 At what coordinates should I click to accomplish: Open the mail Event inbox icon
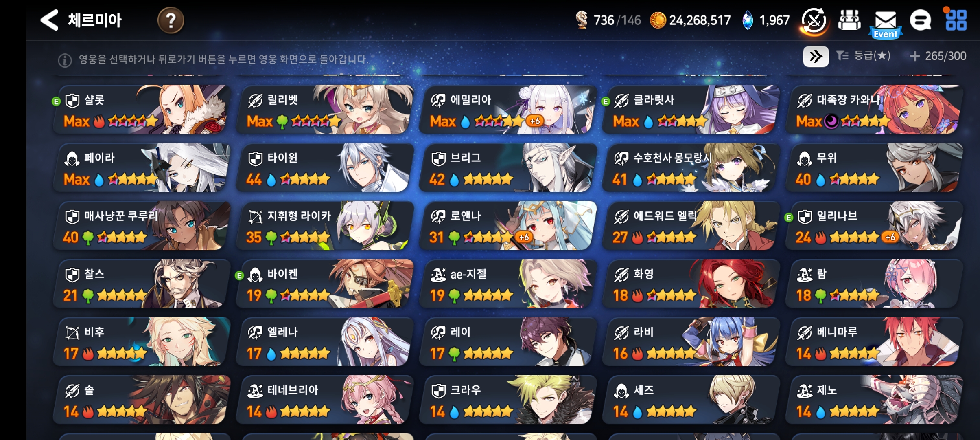coord(886,24)
